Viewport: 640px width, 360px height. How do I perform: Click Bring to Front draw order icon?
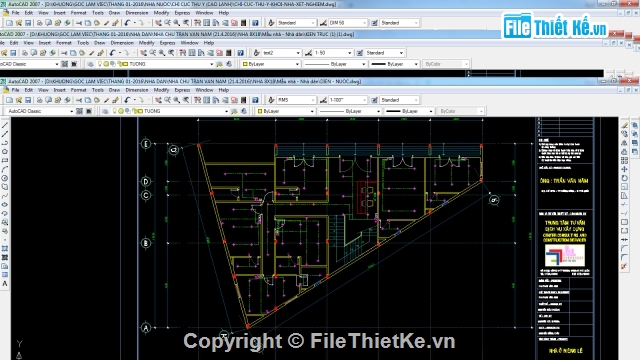pyautogui.click(x=634, y=125)
